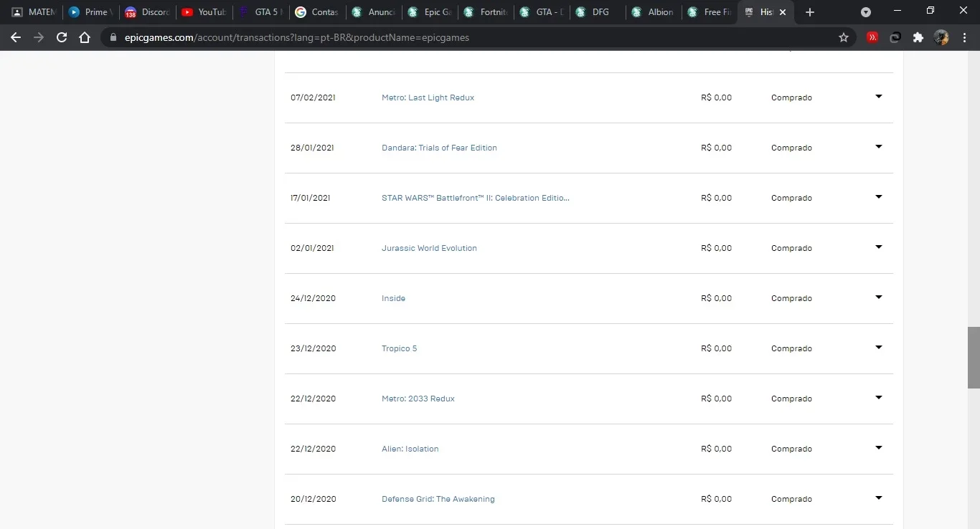Open the Inside game link
Screen dimensions: 980x529
[393, 298]
